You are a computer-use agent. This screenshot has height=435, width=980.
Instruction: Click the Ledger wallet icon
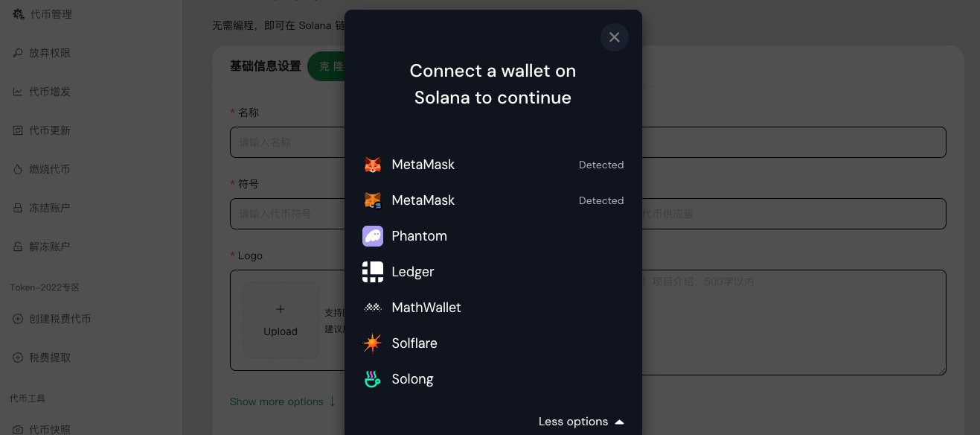tap(372, 272)
